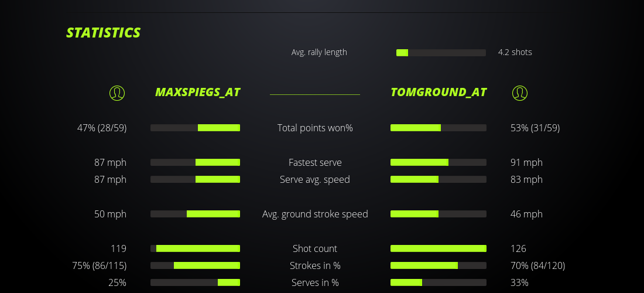
Task: Click MAXSPIEGS_AT's Total points won bar
Action: click(x=195, y=128)
